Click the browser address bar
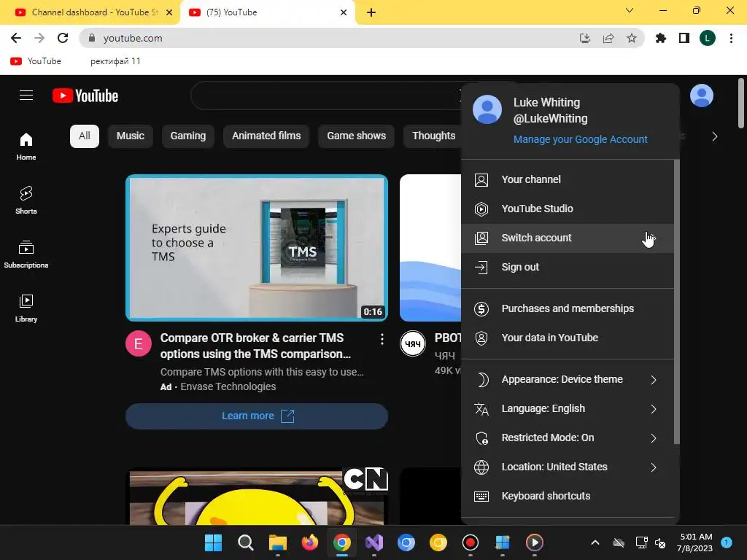747x560 pixels. point(333,38)
